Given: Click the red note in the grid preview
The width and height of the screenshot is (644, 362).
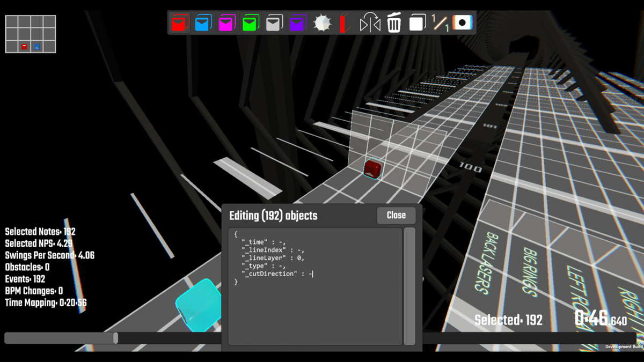Looking at the screenshot, I should pyautogui.click(x=24, y=47).
